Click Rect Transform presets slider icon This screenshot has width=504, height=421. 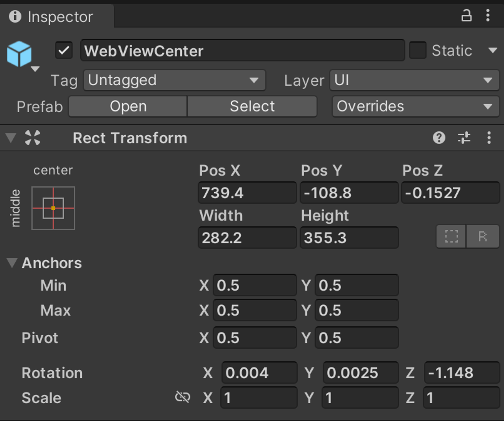click(x=464, y=138)
